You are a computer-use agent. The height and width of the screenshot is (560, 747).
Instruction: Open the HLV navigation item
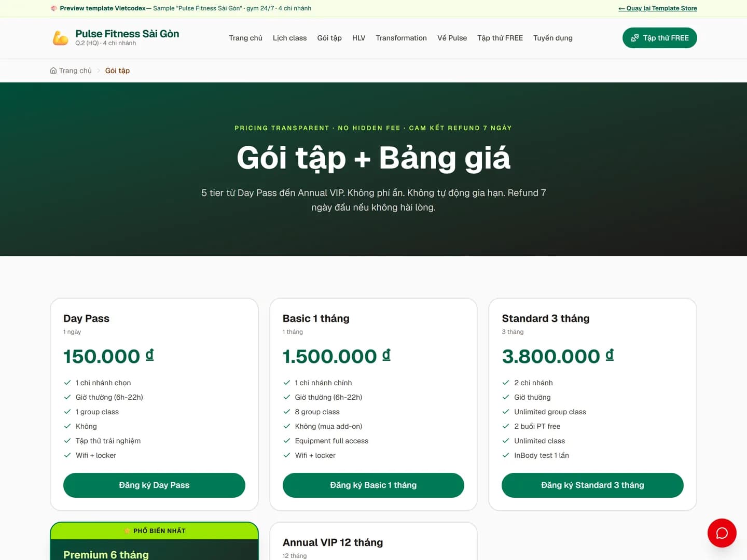359,38
